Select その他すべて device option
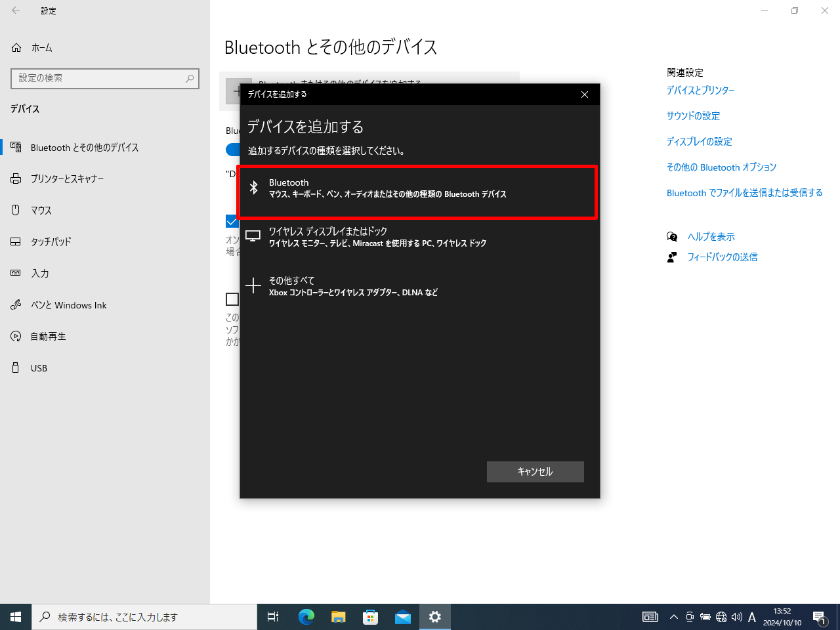840x630 pixels. click(x=420, y=286)
